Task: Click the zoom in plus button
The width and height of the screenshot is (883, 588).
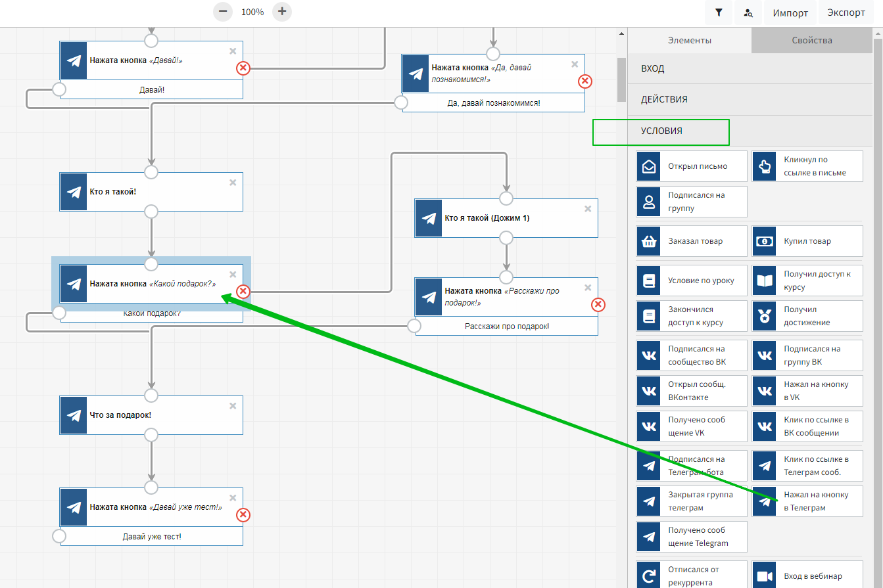Action: 282,11
